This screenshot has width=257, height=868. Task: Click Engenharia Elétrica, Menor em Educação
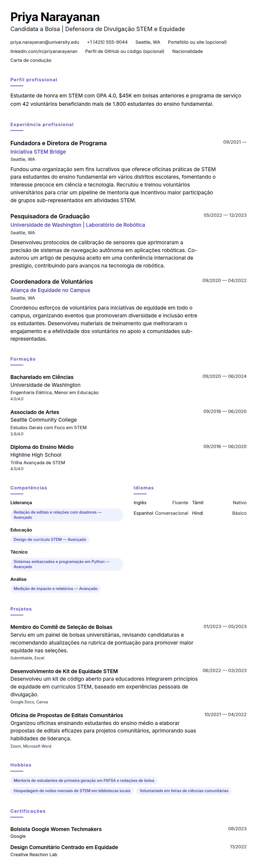pos(54,392)
